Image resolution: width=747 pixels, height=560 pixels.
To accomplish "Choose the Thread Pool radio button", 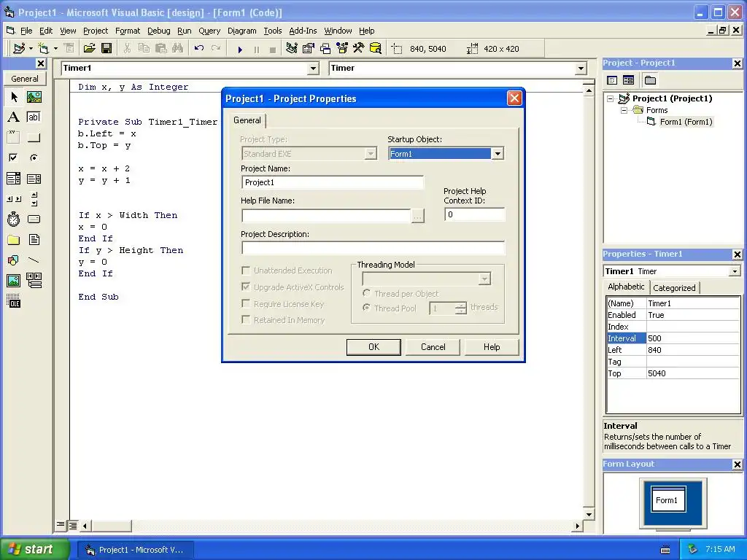I will pyautogui.click(x=366, y=308).
